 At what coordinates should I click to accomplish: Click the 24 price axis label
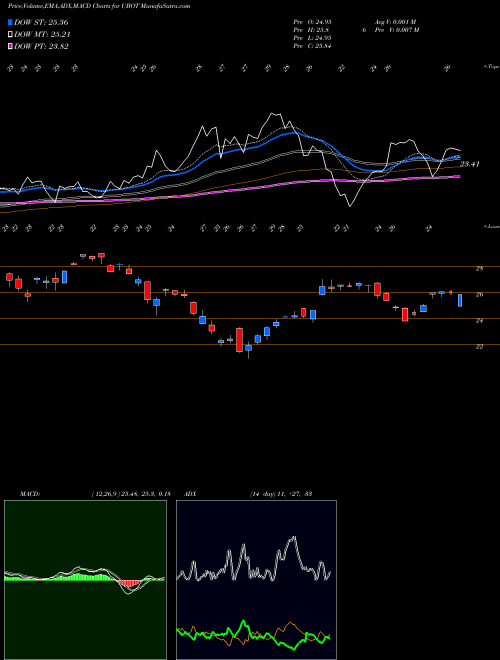(479, 321)
